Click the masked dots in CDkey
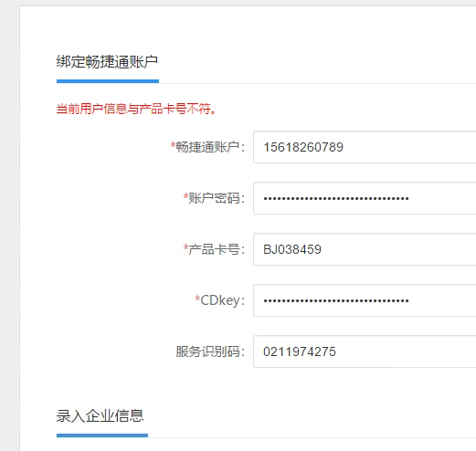Viewport: 476px width, 451px height. [x=336, y=301]
